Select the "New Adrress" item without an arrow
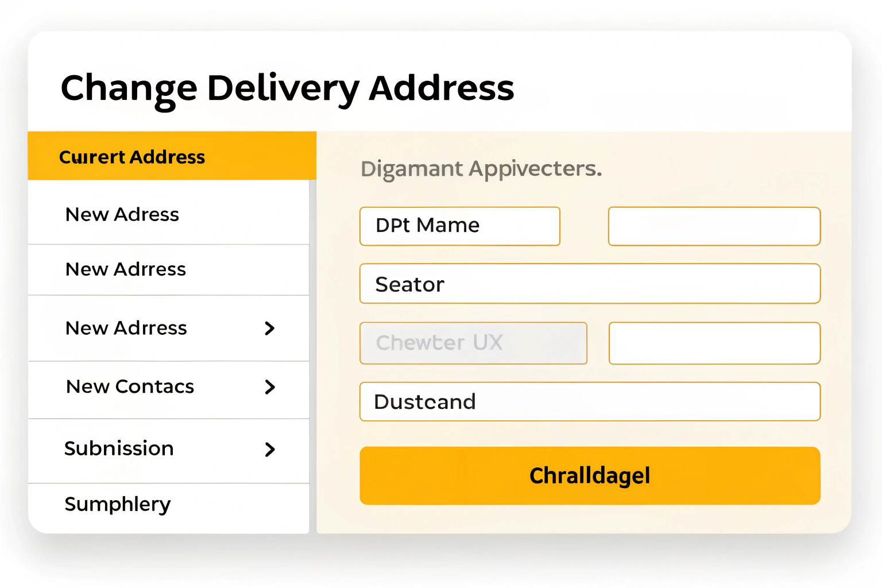Viewport: 882px width, 588px height. 126,269
